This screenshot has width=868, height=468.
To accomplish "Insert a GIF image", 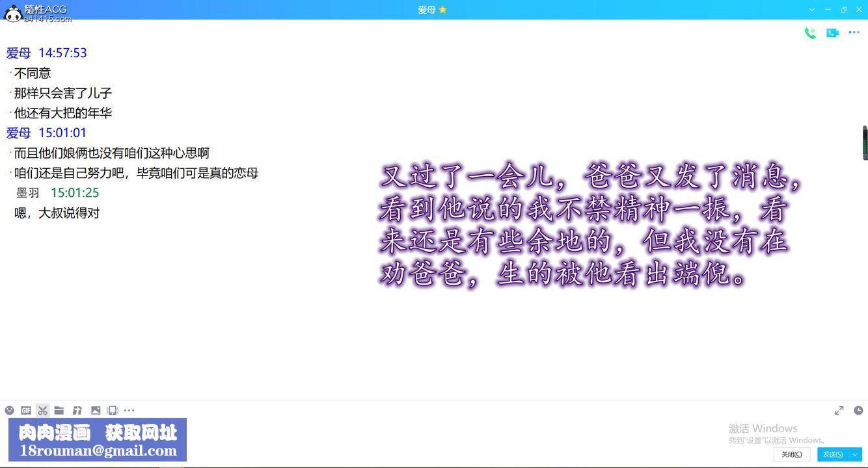I will tap(25, 410).
